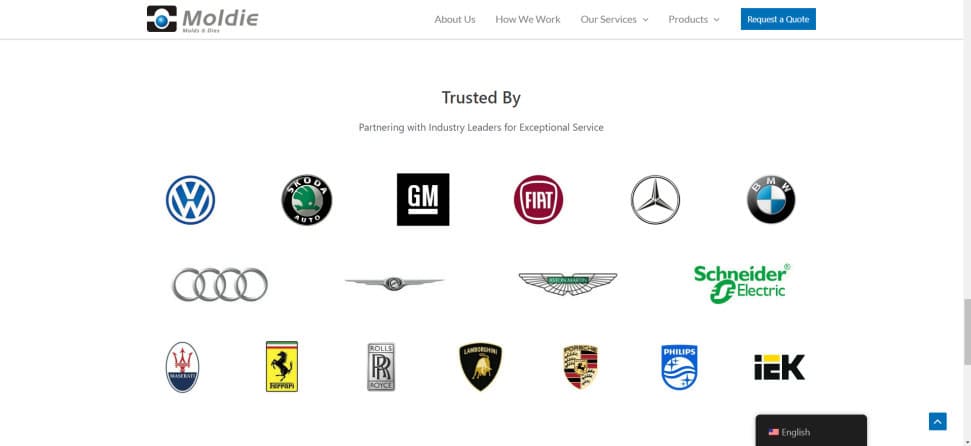
Task: Click the Mercedes-Benz star logo
Action: [655, 199]
